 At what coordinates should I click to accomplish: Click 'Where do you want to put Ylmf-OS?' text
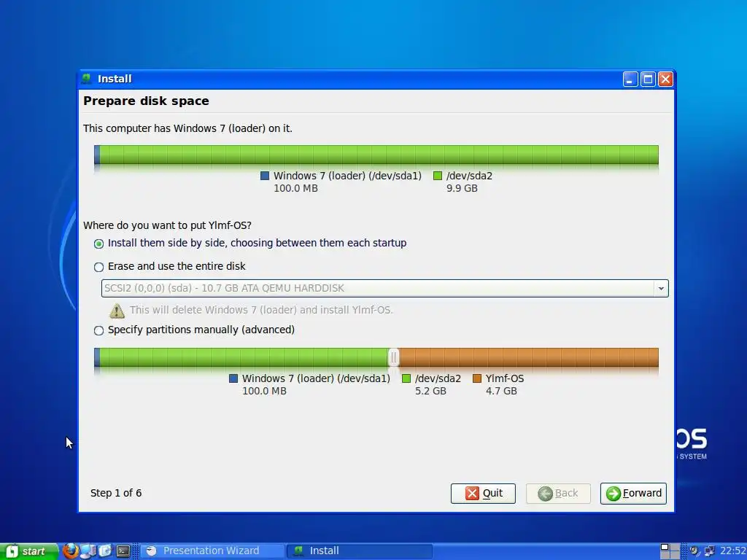167,225
